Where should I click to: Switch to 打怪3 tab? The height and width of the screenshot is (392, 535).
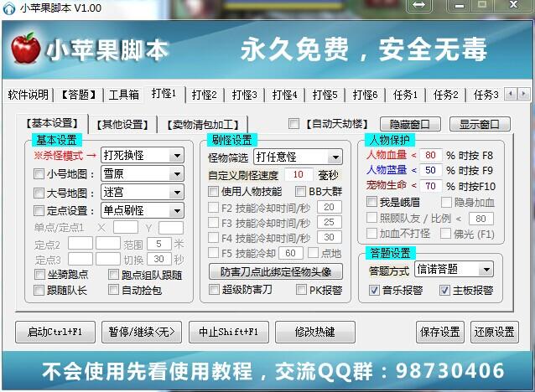point(244,95)
